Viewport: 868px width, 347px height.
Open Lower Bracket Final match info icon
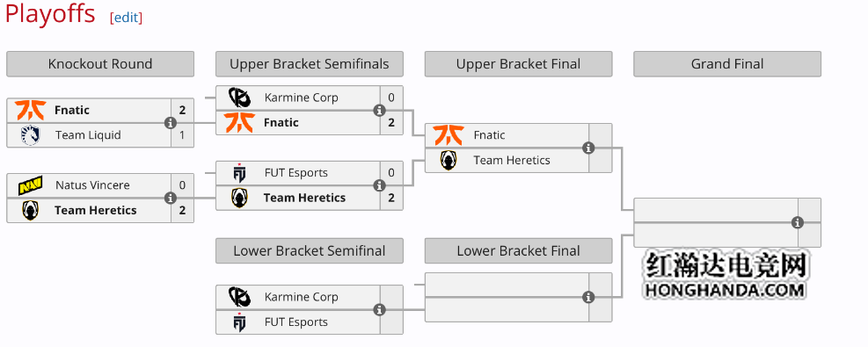click(x=588, y=297)
